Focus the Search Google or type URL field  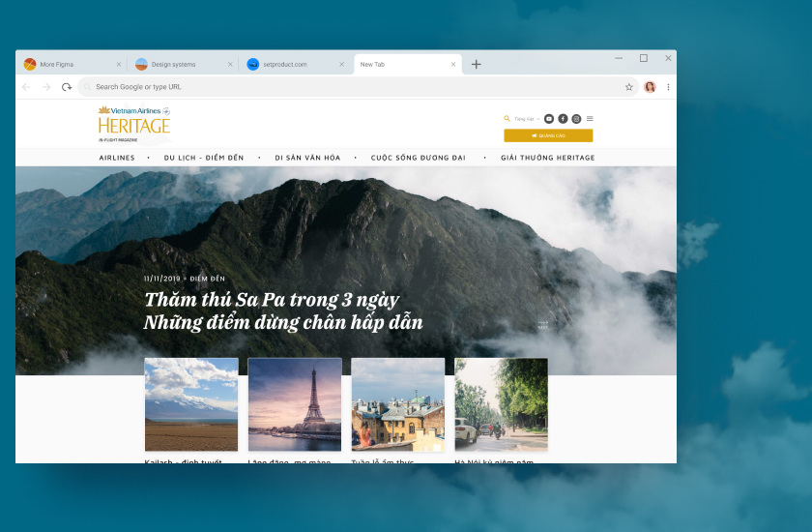click(x=358, y=87)
